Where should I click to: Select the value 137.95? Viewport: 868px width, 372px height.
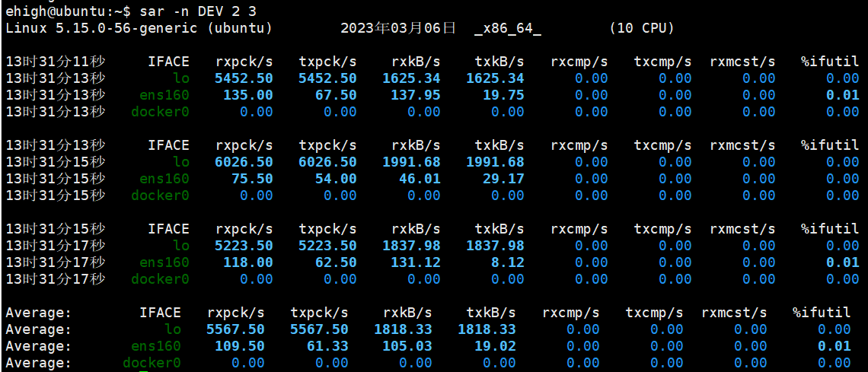point(415,95)
